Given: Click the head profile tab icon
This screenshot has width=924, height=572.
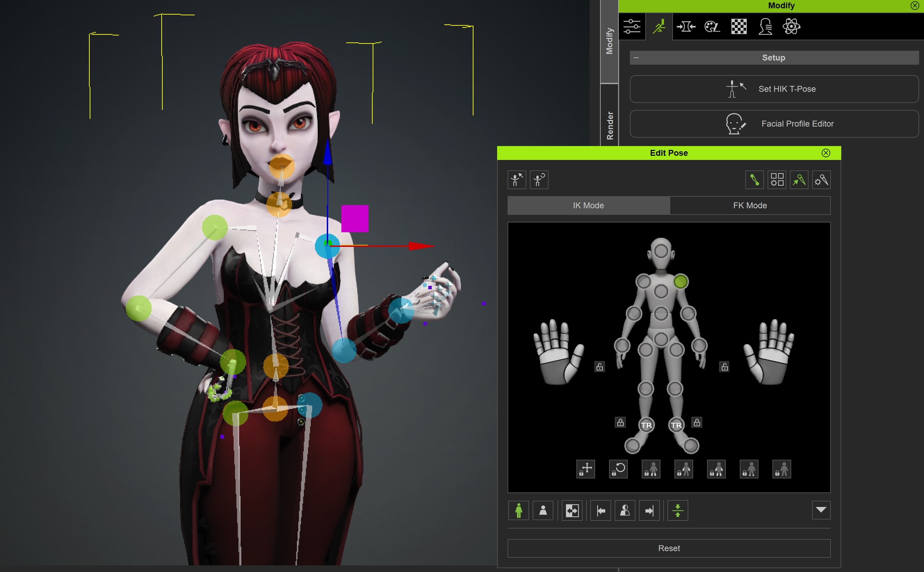Looking at the screenshot, I should 765,26.
